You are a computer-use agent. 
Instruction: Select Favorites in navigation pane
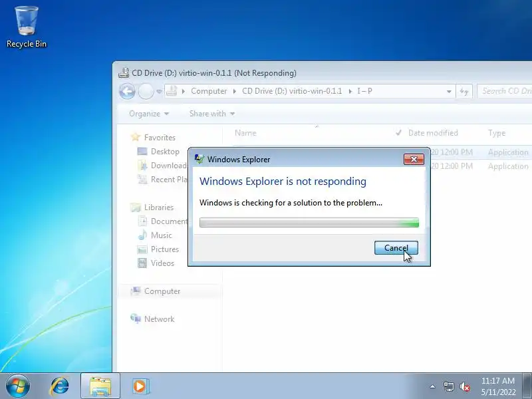click(x=160, y=138)
